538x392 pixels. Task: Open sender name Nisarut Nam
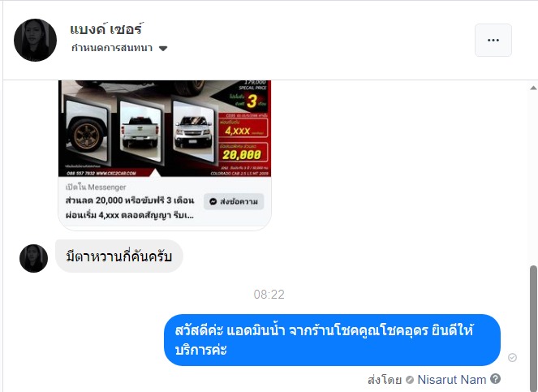click(451, 380)
